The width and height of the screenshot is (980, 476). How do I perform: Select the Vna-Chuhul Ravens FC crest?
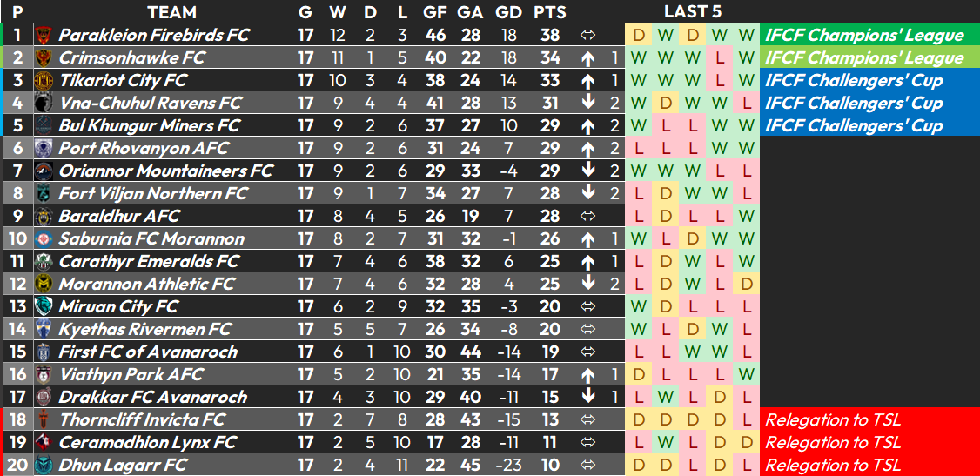tap(44, 103)
